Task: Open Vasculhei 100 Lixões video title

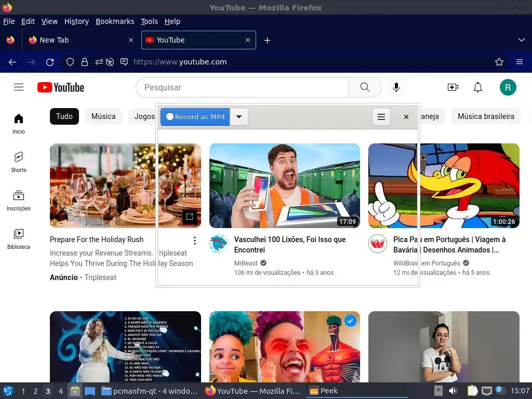Action: (290, 245)
